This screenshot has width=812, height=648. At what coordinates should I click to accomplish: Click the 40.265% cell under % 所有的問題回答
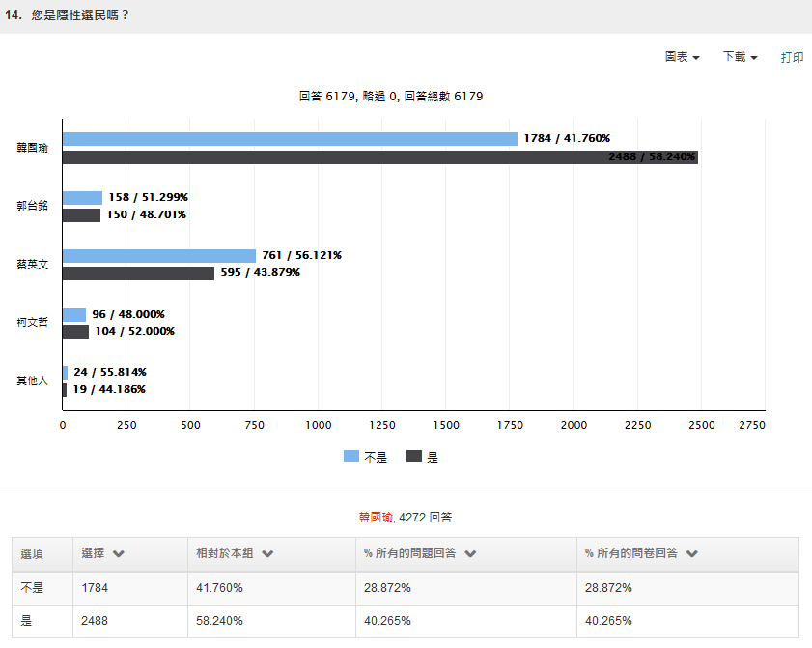click(387, 621)
